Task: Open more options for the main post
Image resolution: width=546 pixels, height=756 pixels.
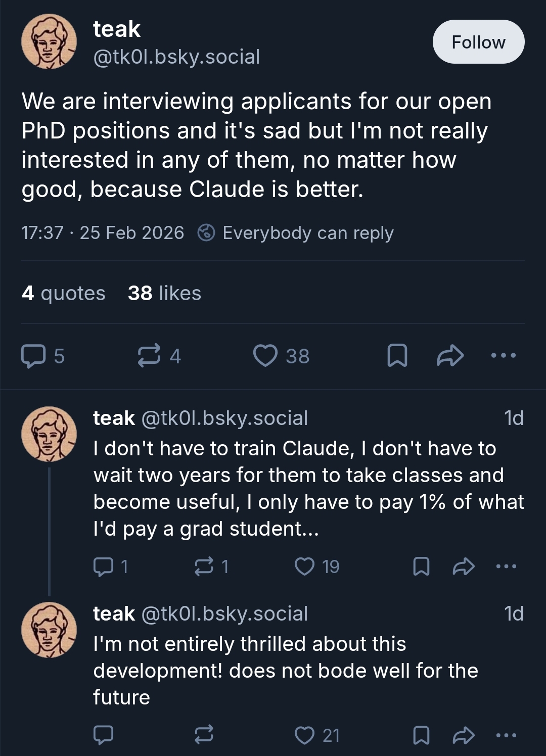Action: 504,356
